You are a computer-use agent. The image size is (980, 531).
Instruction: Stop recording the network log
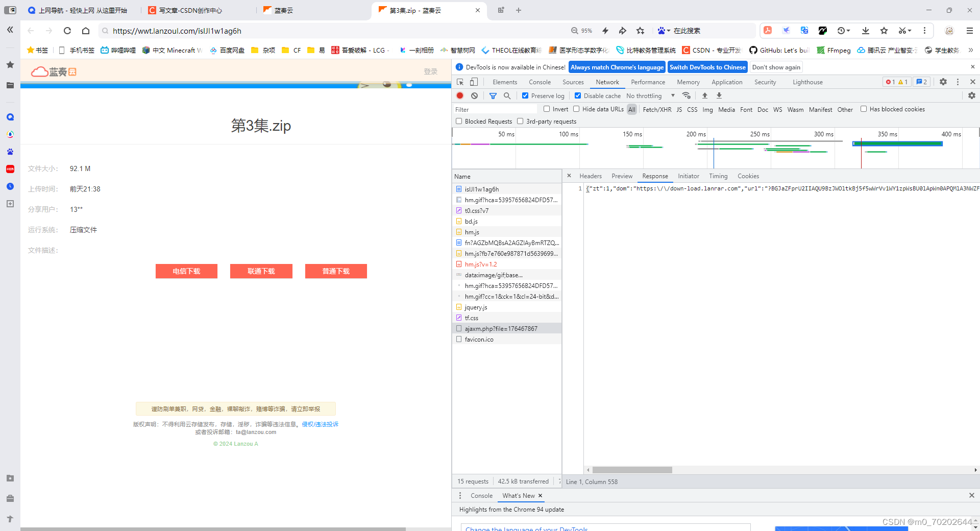(460, 95)
